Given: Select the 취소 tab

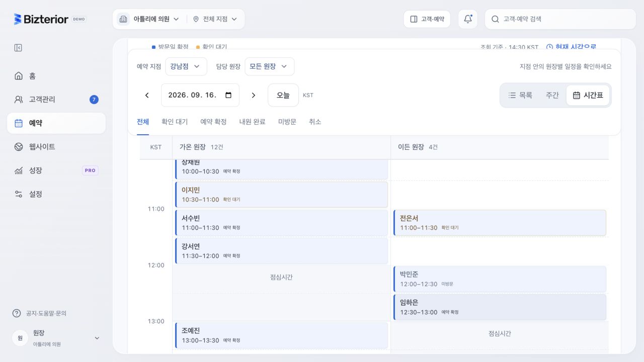Looking at the screenshot, I should (x=315, y=122).
